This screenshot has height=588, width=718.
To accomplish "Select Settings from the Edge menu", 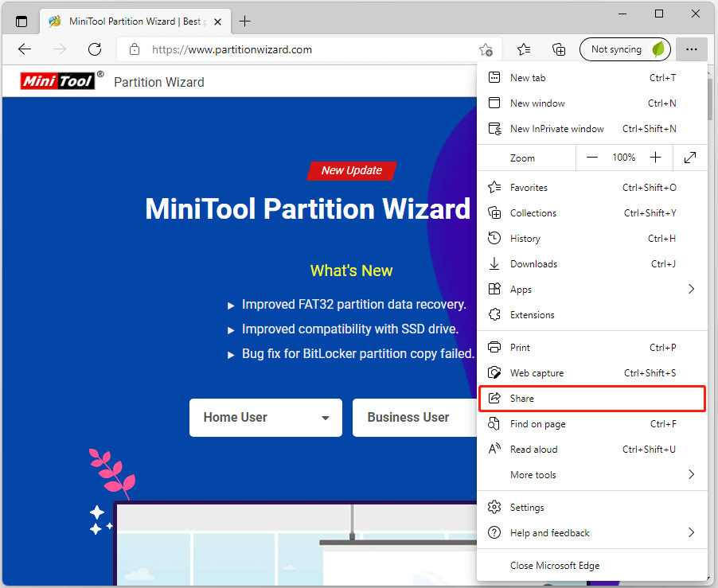I will (527, 507).
